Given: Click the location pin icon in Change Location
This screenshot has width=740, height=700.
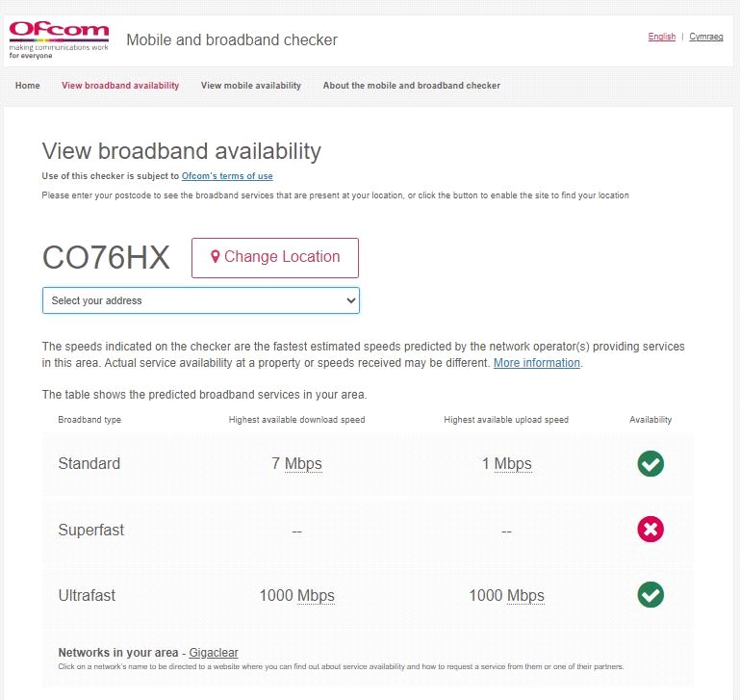Looking at the screenshot, I should [216, 256].
